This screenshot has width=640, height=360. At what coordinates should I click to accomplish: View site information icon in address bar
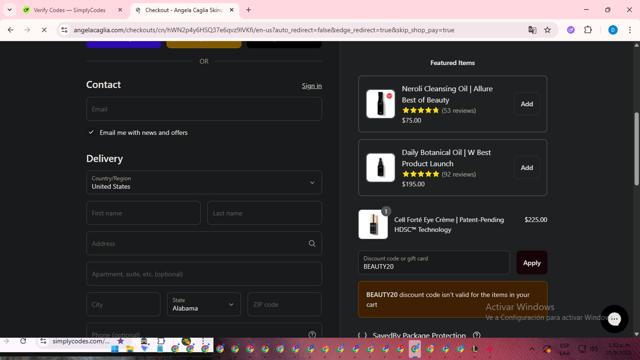pyautogui.click(x=64, y=30)
